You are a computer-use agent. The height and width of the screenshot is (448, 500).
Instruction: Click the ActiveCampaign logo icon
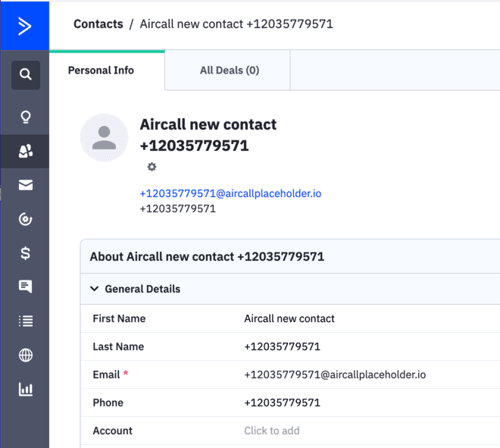coord(24,26)
